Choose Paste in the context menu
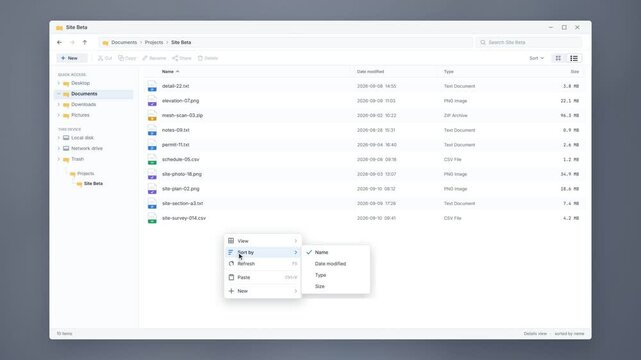This screenshot has height=360, width=641. [262, 277]
